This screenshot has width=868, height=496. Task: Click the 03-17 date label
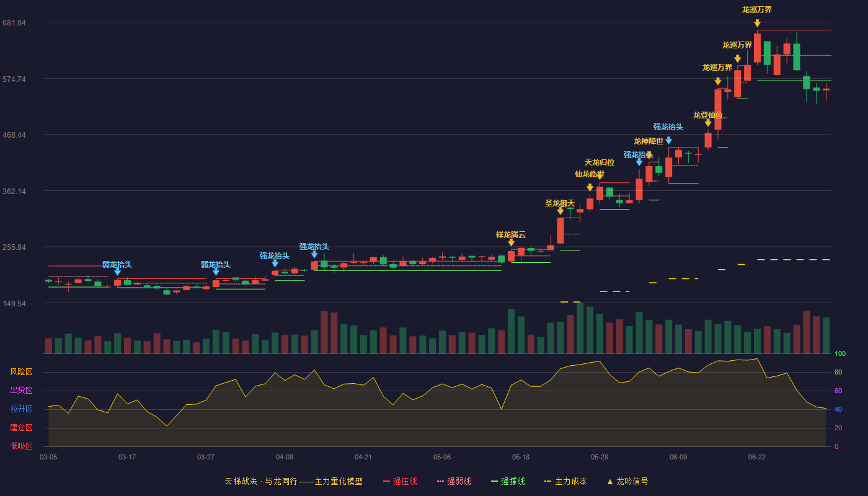coord(127,457)
